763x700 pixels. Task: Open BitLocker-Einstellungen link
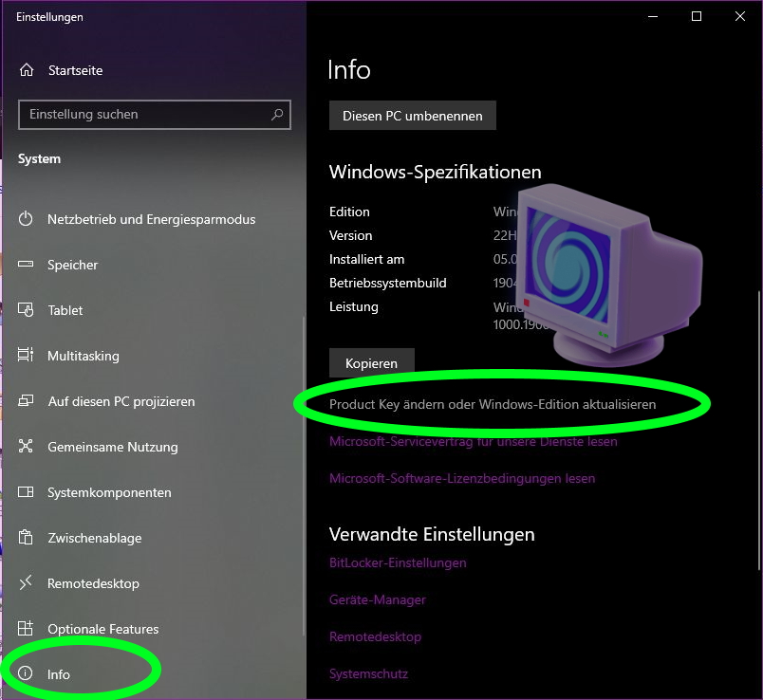[x=398, y=562]
